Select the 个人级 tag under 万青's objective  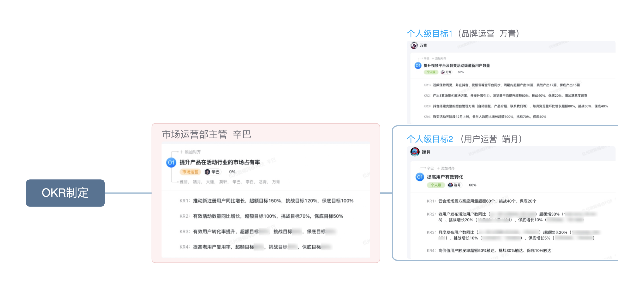click(x=431, y=72)
